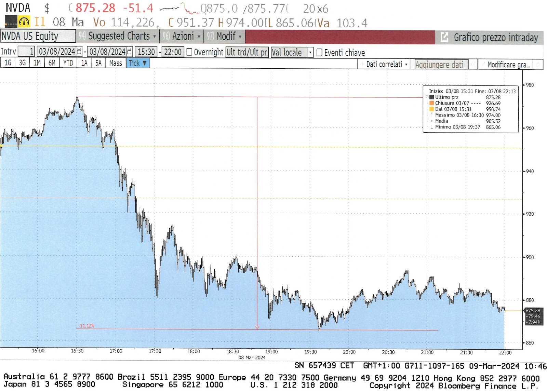Click the Intrv interval value field
This screenshot has width=547, height=392.
click(26, 52)
